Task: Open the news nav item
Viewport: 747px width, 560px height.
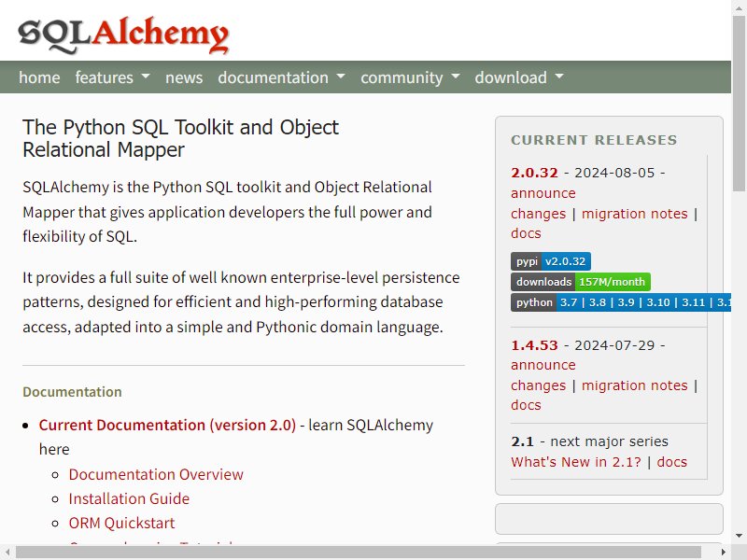Action: (184, 77)
